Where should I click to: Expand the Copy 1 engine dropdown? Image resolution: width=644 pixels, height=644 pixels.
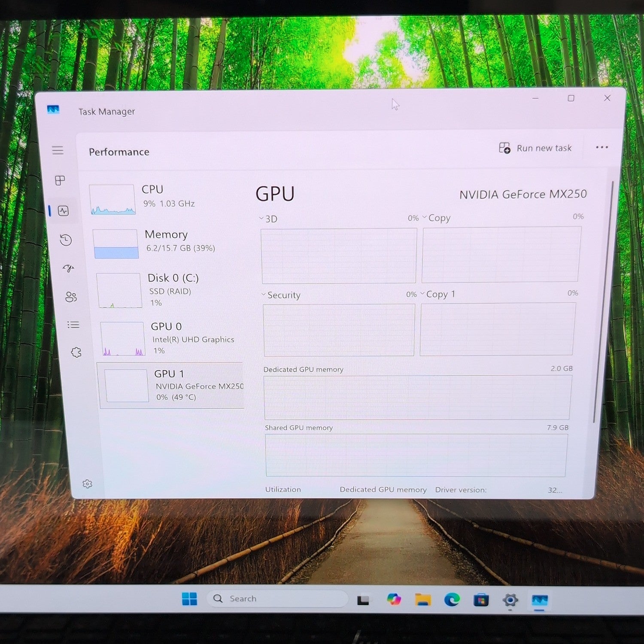[x=437, y=294]
